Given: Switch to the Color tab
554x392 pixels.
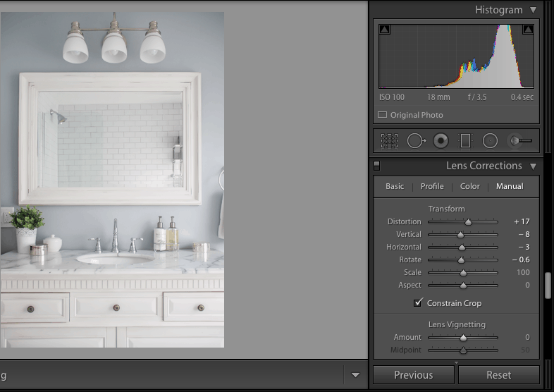Looking at the screenshot, I should (x=470, y=186).
